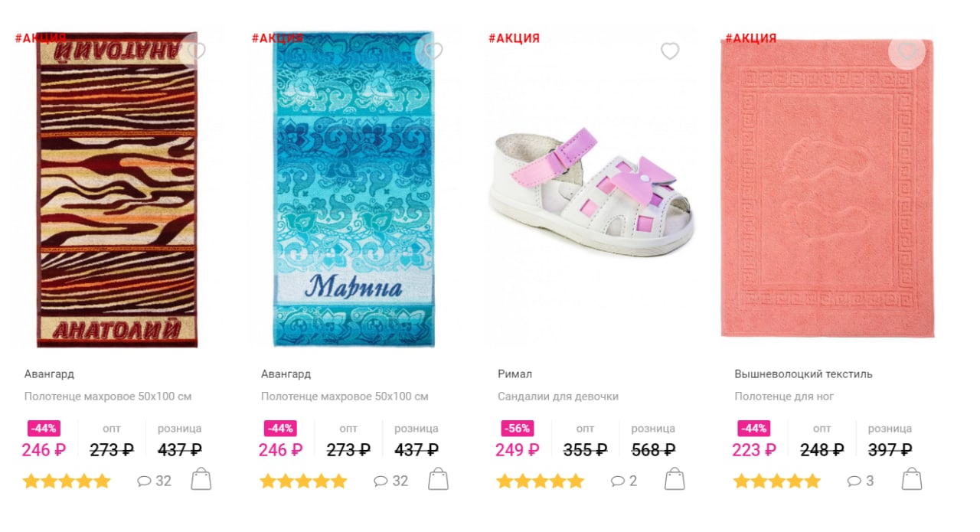Screen dimensions: 980x532
Task: Favorite the Марина towel with heart icon
Action: [433, 51]
